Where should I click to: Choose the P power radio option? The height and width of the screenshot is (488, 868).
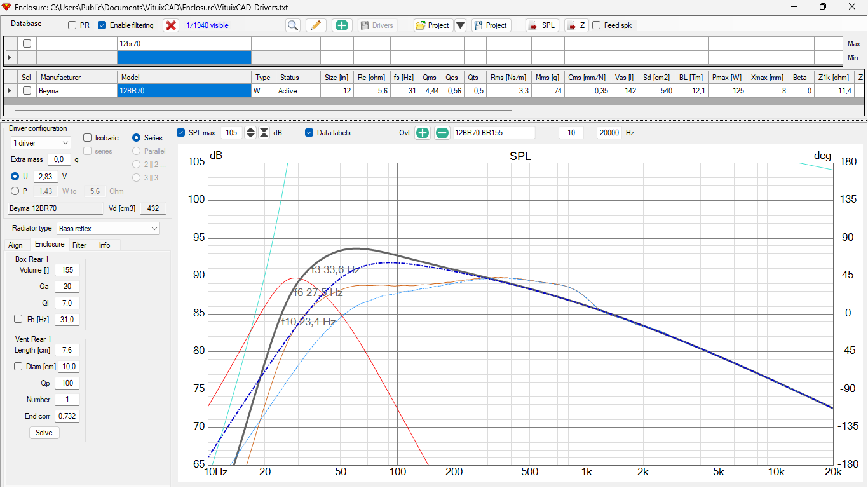point(15,191)
